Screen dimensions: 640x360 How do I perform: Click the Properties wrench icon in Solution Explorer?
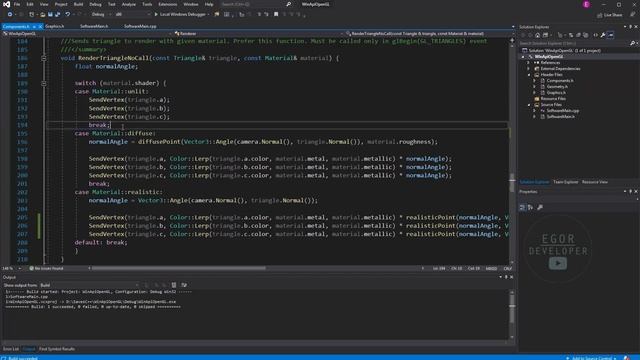602,35
